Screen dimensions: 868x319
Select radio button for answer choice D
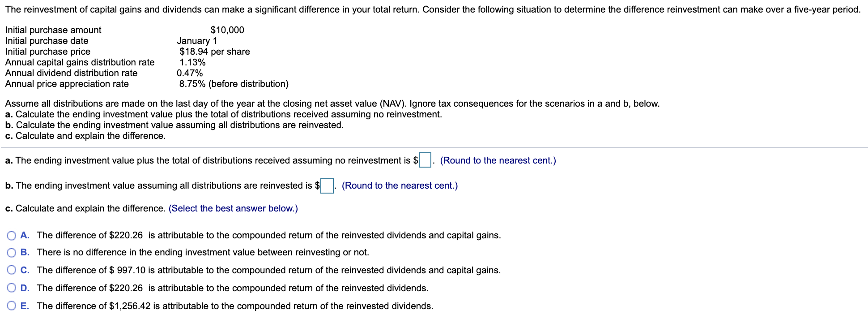coord(12,288)
